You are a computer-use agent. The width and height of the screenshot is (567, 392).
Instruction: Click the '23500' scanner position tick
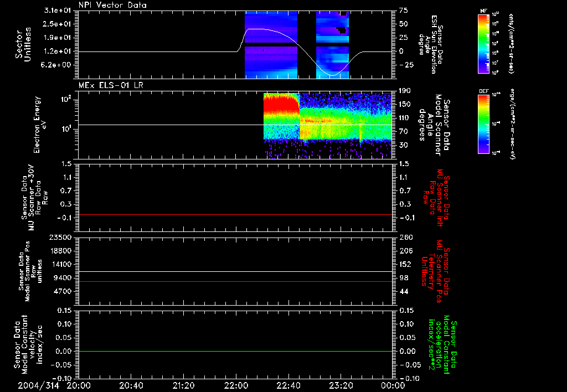(60, 238)
